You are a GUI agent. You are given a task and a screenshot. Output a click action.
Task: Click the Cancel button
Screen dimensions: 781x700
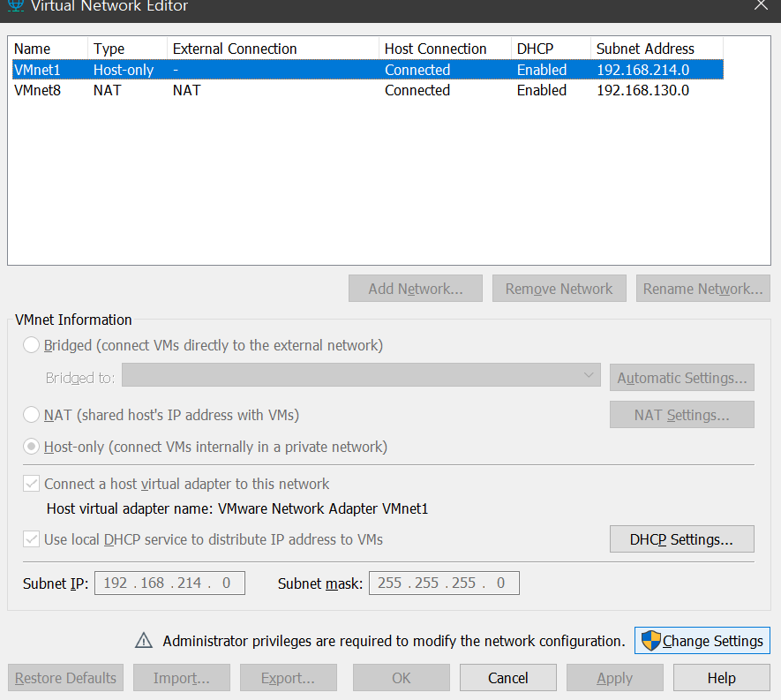coord(508,678)
